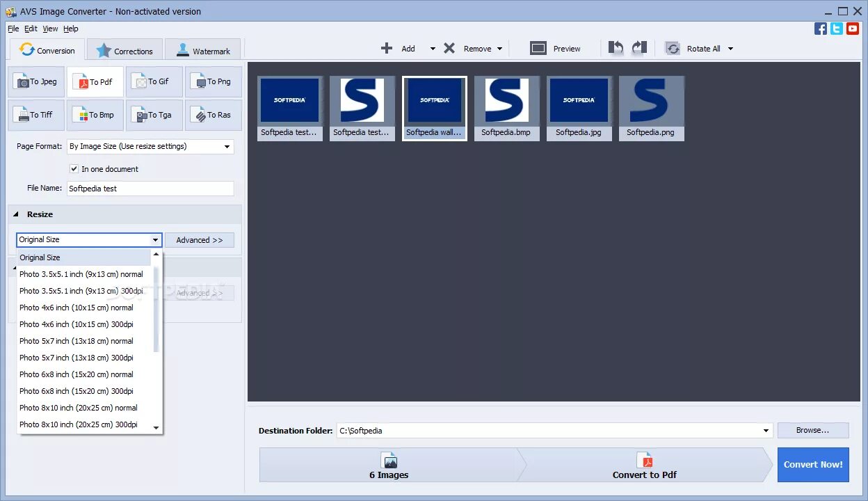Image resolution: width=868 pixels, height=501 pixels.
Task: Open the Edit menu
Action: click(x=31, y=29)
